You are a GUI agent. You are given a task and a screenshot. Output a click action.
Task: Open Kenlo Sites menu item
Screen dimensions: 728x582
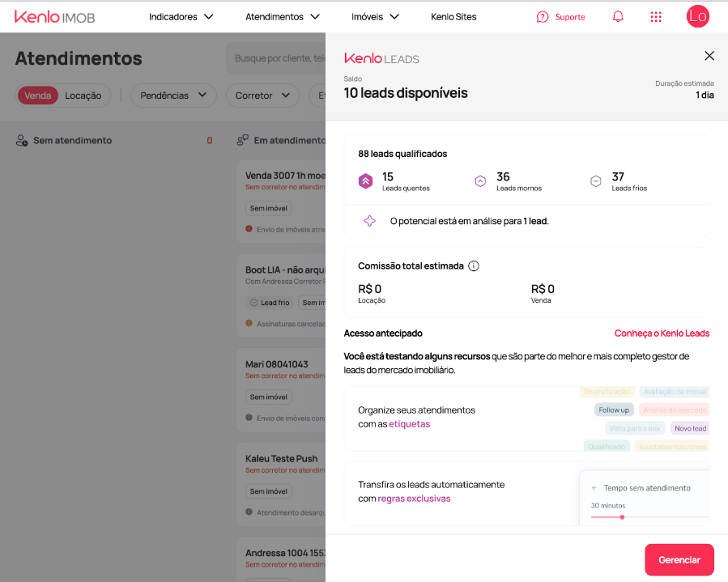[x=453, y=17]
